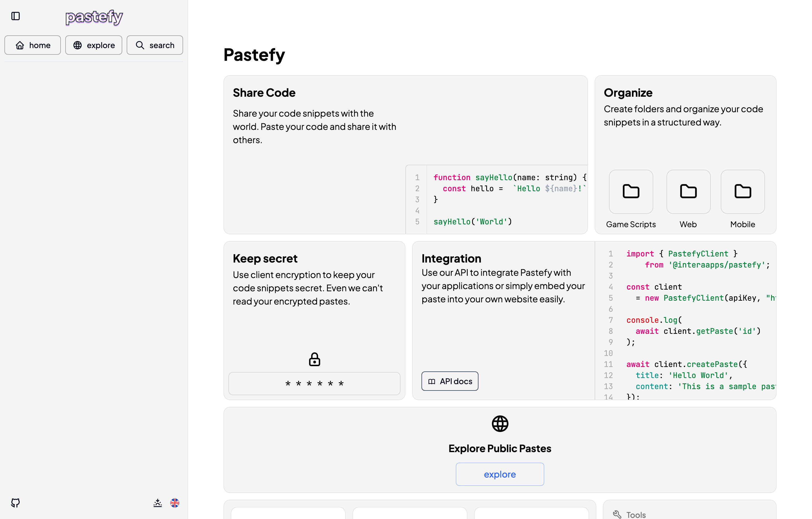The height and width of the screenshot is (519, 812).
Task: Open the GitHub link icon
Action: coord(15,503)
